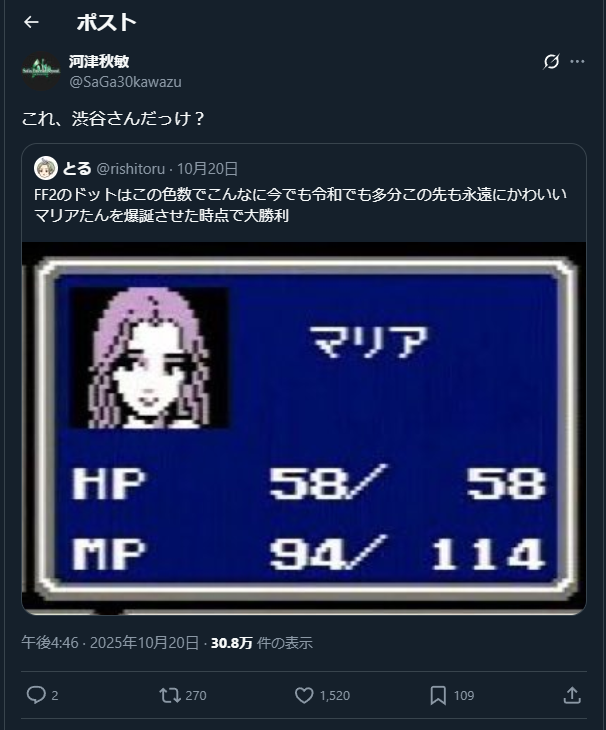606x730 pixels.
Task: Click the repost count 270
Action: (196, 696)
